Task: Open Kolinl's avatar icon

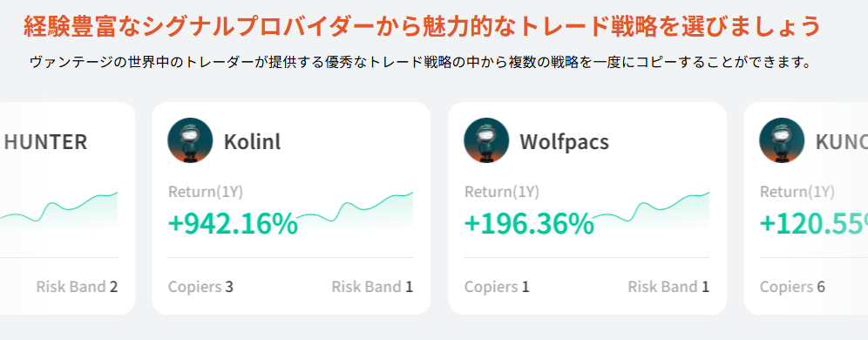Action: (x=190, y=140)
